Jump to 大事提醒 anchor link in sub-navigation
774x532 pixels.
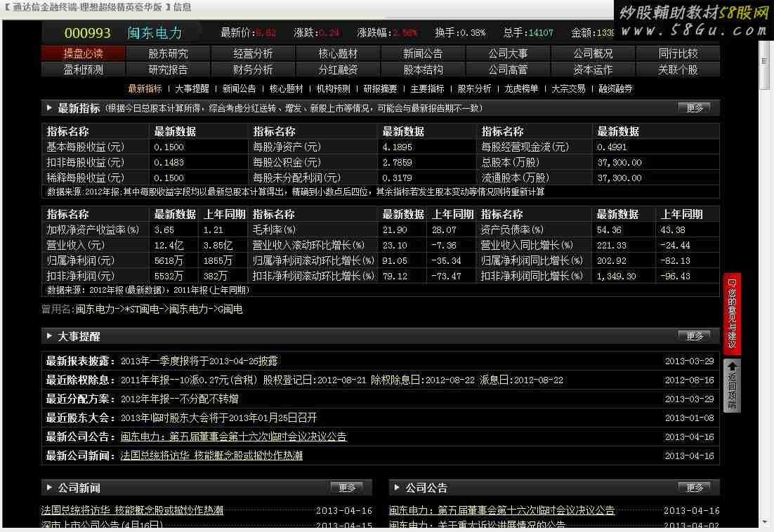(192, 88)
